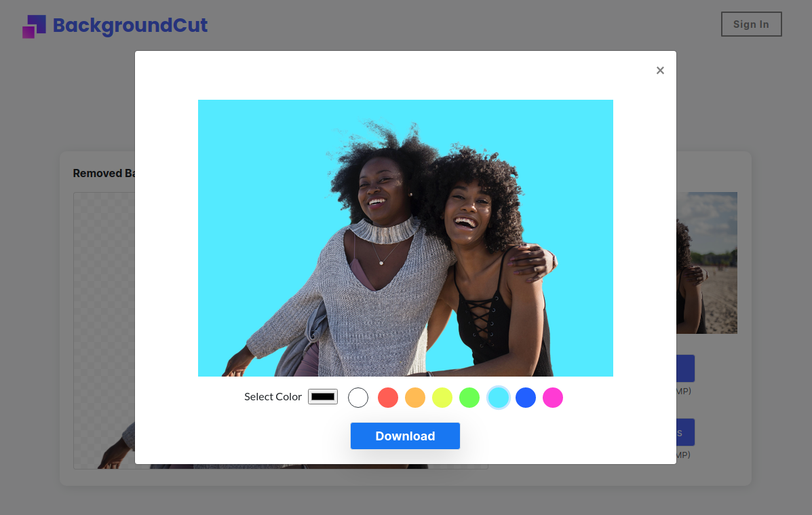Click the purple squares logo mark
This screenshot has width=812, height=515.
click(34, 26)
